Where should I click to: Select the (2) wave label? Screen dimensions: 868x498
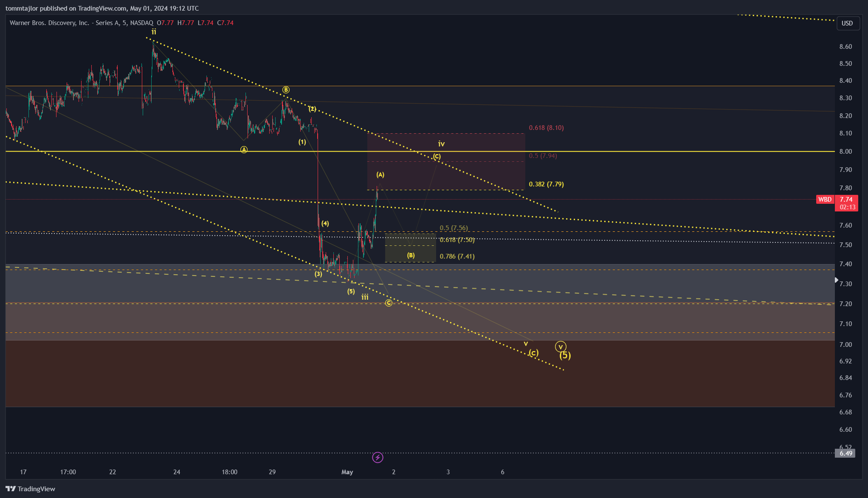(x=312, y=109)
